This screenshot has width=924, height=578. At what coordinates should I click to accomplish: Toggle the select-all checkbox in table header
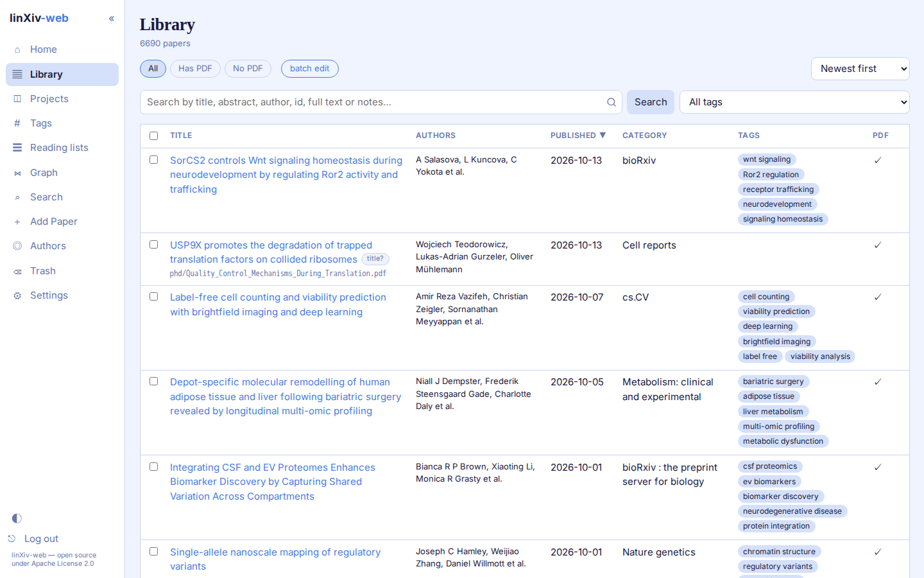pos(153,136)
